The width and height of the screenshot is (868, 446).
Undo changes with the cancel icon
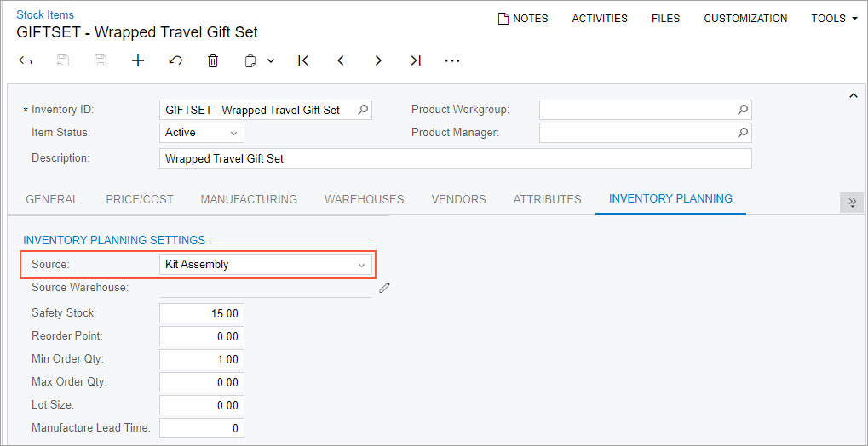coord(175,61)
